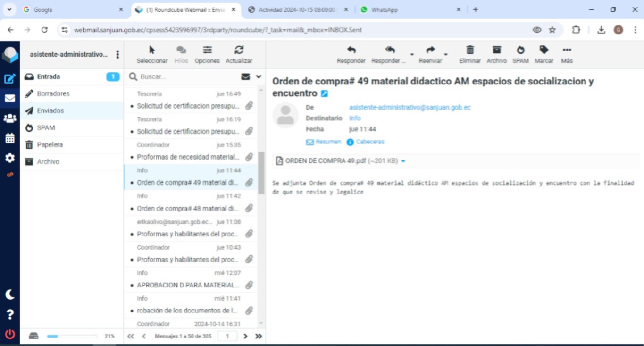Image resolution: width=644 pixels, height=346 pixels.
Task: Toggle dark mode moon icon
Action: 9,295
